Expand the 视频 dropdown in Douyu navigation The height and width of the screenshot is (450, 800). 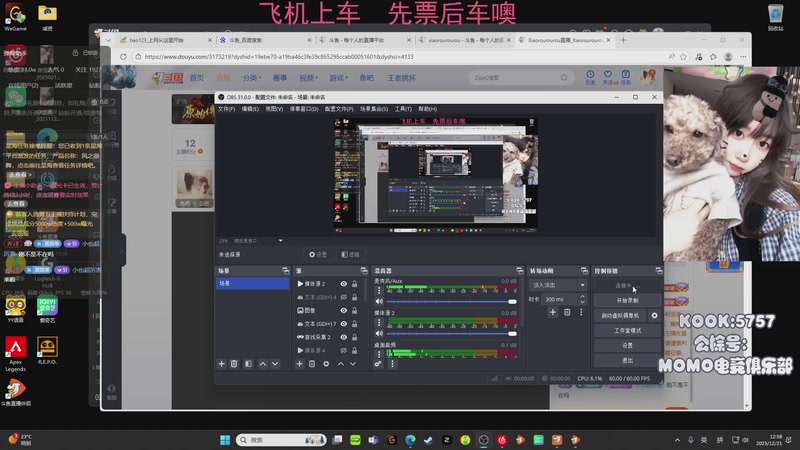(308, 78)
